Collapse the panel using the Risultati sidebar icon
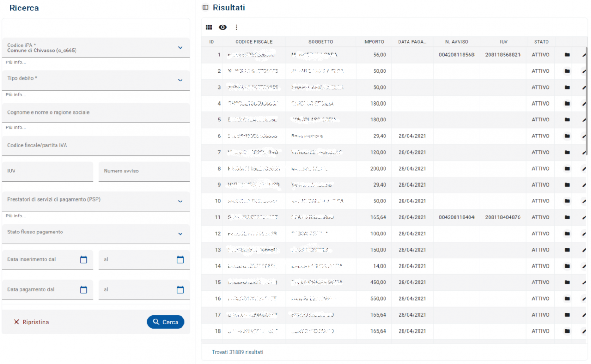 [206, 8]
